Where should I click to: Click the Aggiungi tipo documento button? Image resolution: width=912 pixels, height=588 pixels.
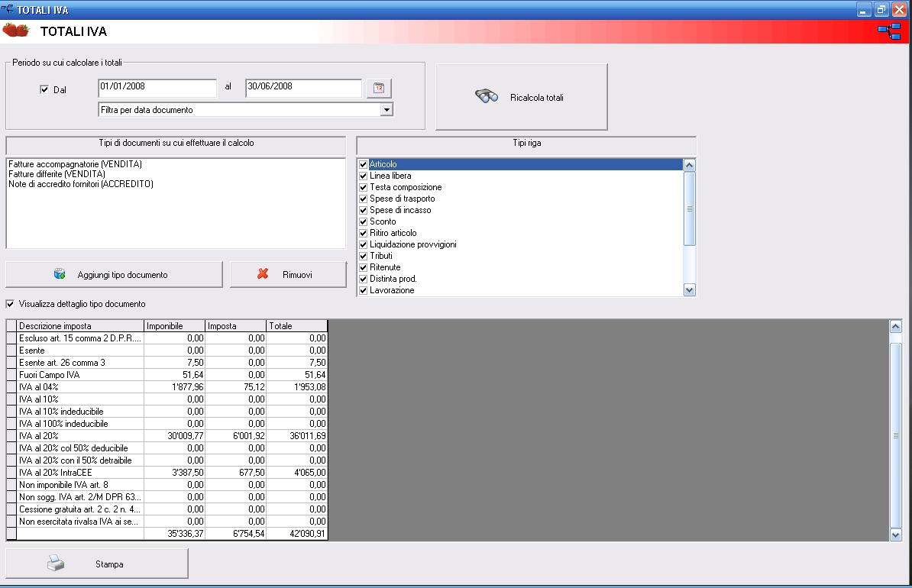tap(114, 274)
